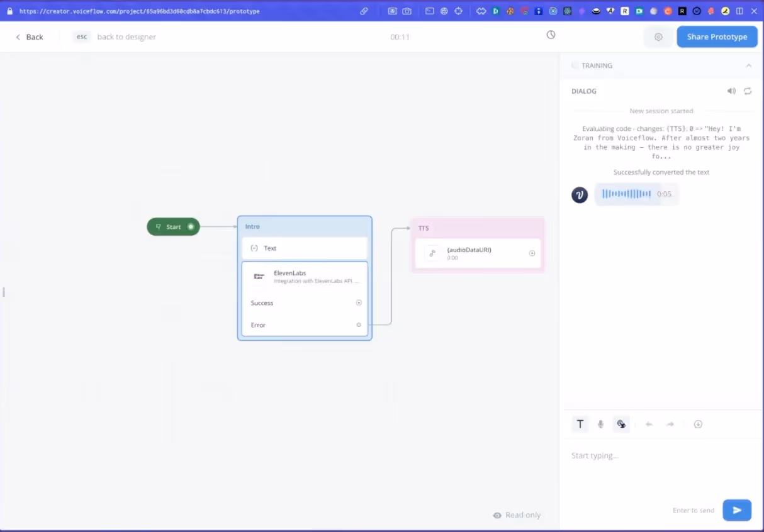Mute dialog audio with speaker icon
Viewport: 764px width, 532px height.
pyautogui.click(x=731, y=91)
